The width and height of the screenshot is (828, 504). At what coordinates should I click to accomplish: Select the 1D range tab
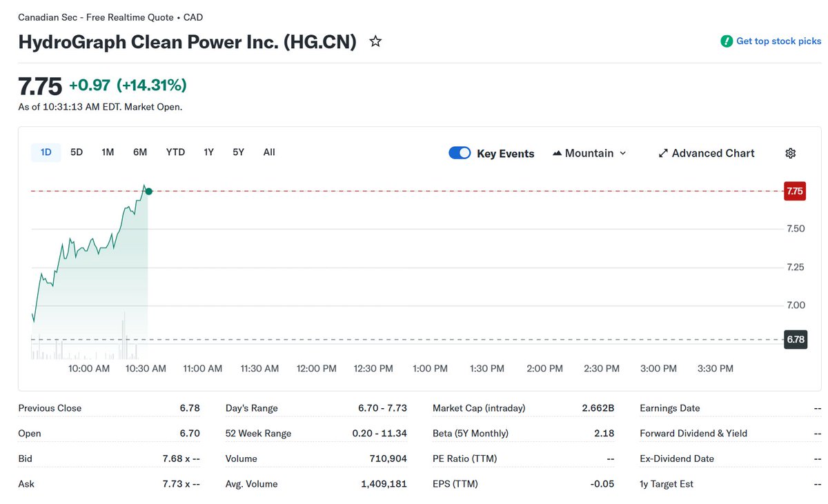(46, 152)
